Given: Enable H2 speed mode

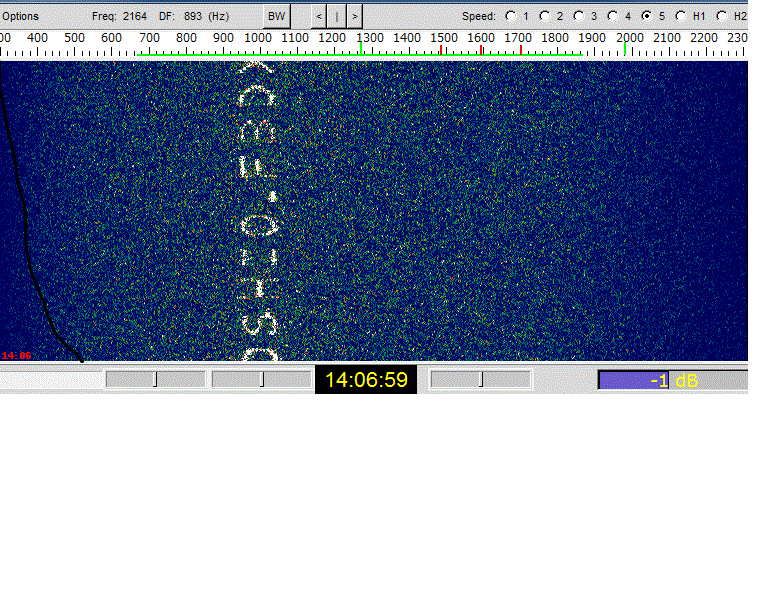Looking at the screenshot, I should [x=723, y=16].
